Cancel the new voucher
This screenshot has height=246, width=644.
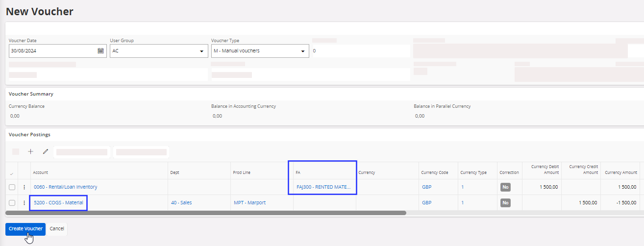57,229
